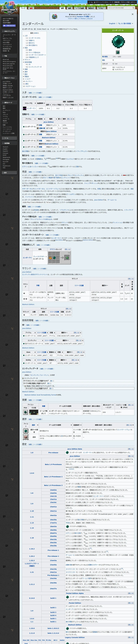Close the welcome banner with the X
Viewport: 138px width, 644px height.
pos(133,14)
